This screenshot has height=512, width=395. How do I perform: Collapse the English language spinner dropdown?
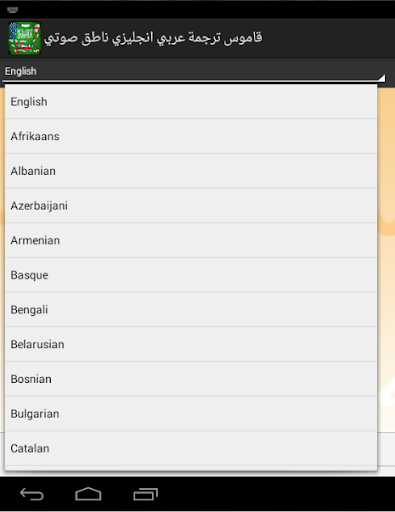tap(194, 71)
